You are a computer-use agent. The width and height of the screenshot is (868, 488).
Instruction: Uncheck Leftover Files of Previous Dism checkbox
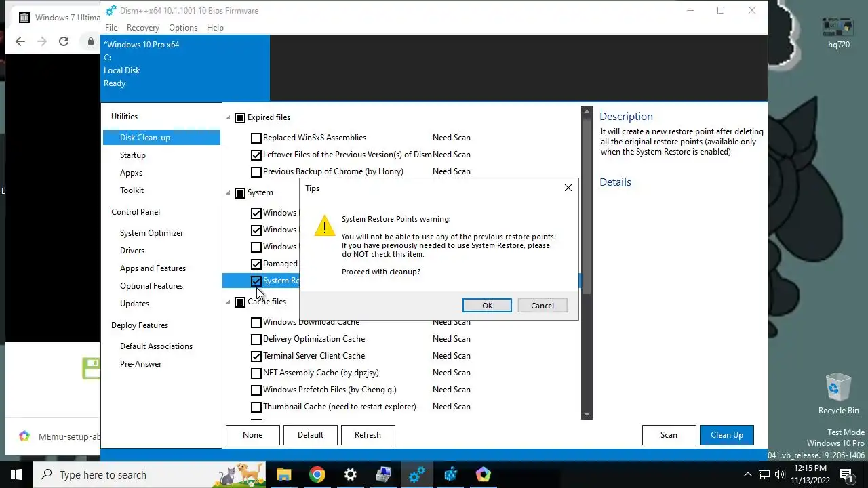click(x=256, y=155)
